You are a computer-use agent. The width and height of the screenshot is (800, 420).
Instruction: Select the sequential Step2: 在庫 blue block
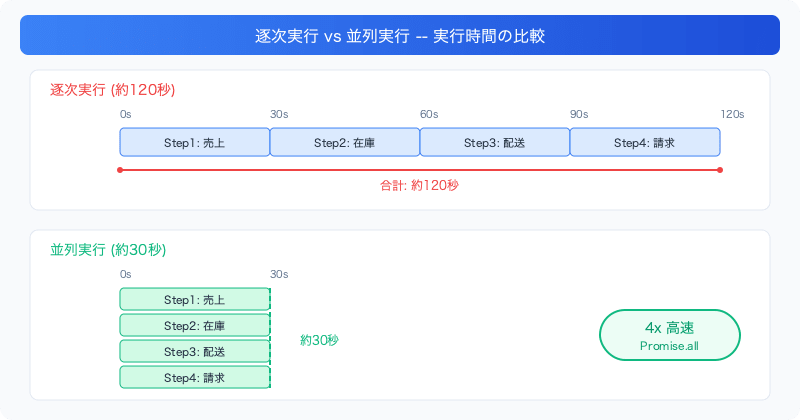[x=344, y=142]
